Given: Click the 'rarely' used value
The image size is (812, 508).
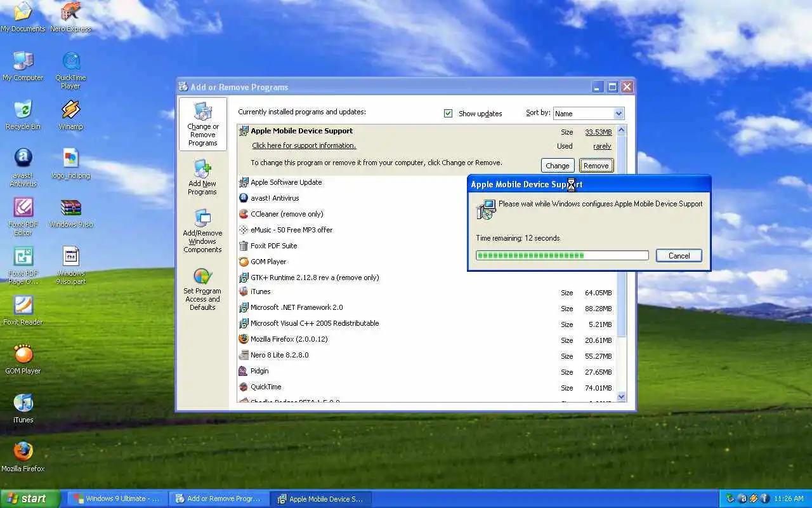Looking at the screenshot, I should (x=602, y=146).
